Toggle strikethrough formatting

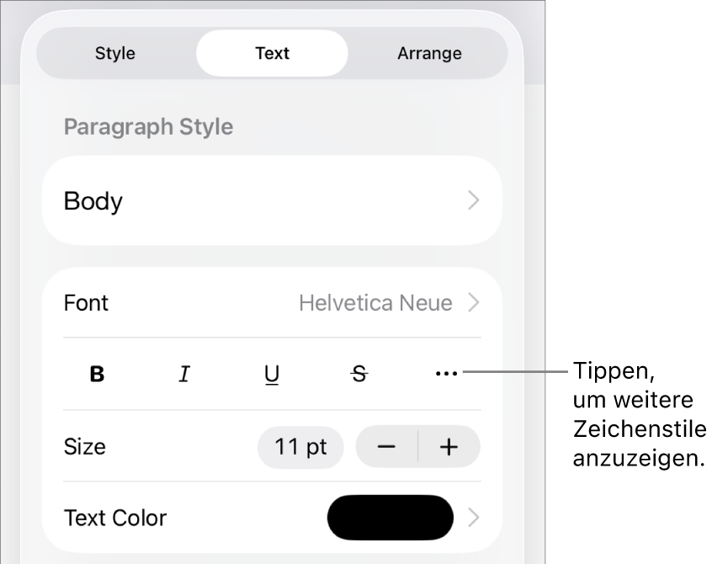tap(359, 375)
